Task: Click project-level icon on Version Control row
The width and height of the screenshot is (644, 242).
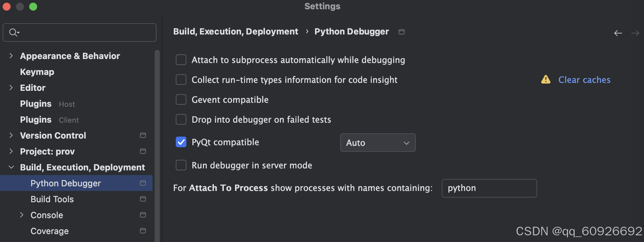Action: [143, 135]
